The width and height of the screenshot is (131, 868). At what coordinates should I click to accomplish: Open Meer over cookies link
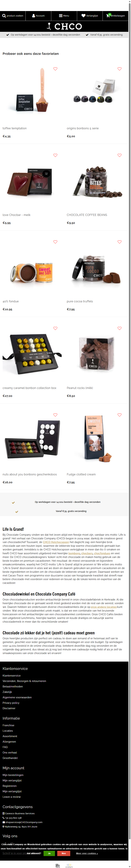pos(87,853)
